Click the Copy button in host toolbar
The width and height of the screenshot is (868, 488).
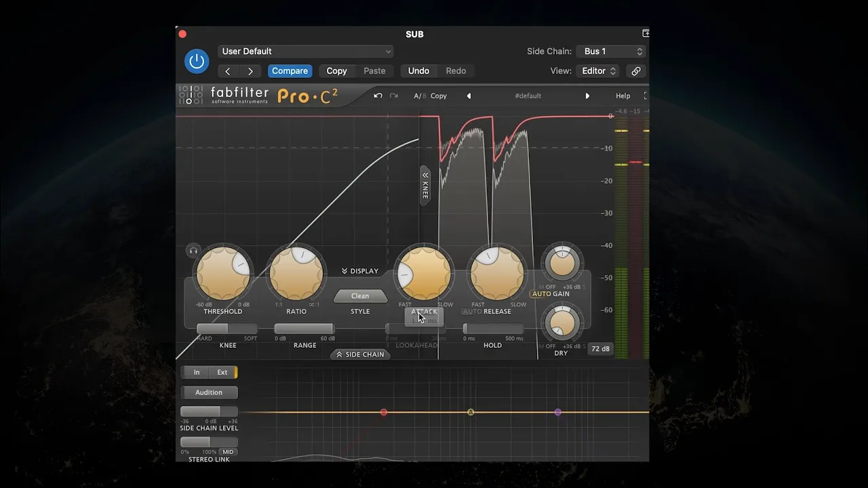point(336,71)
